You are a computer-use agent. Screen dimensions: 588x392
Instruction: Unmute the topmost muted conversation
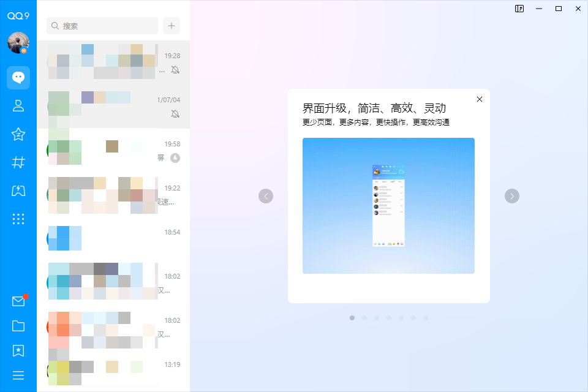click(x=175, y=70)
